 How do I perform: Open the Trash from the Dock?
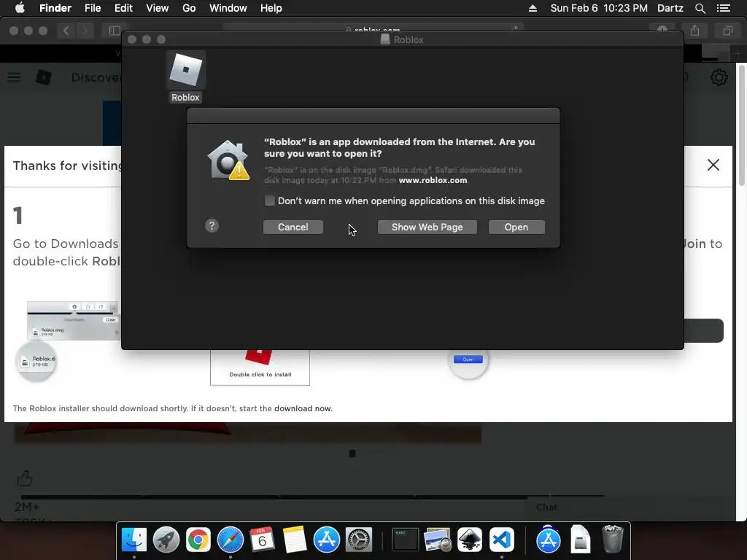613,540
